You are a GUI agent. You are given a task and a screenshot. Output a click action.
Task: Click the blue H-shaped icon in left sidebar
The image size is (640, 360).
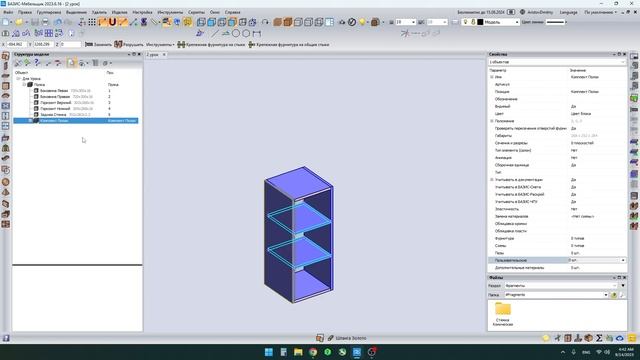click(x=5, y=116)
